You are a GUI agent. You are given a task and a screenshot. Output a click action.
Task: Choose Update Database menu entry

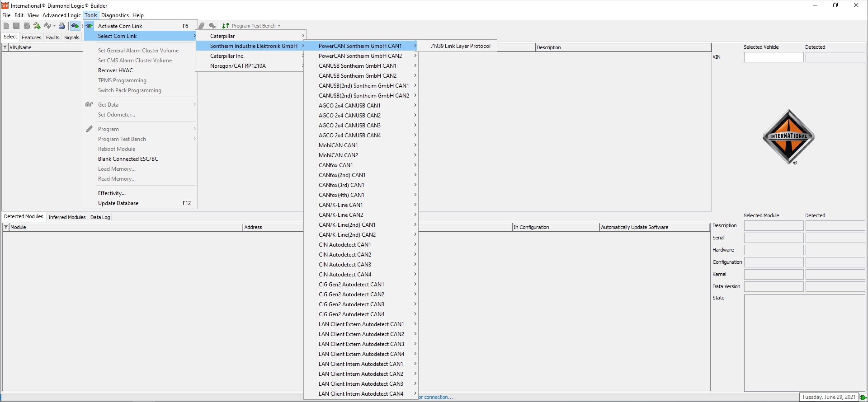coord(141,203)
